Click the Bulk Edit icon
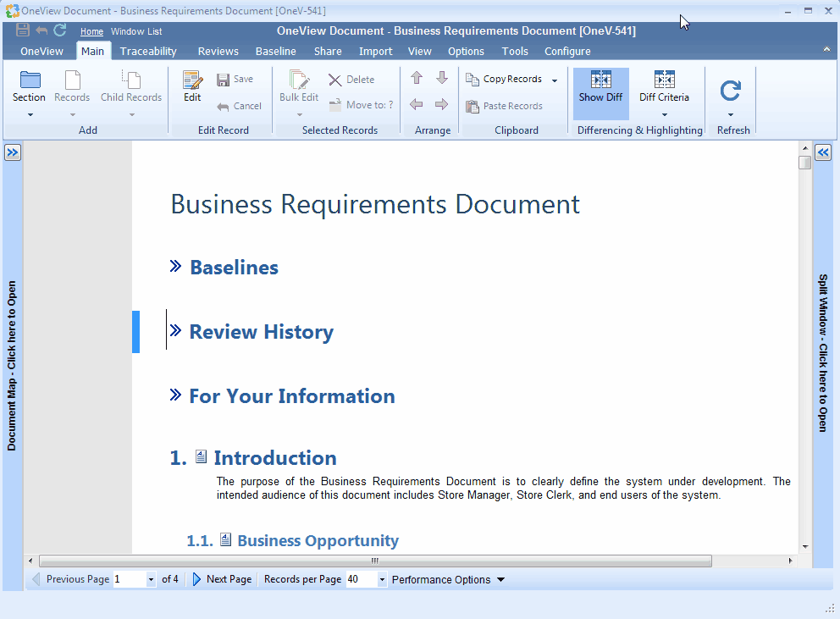This screenshot has width=840, height=619. 299,80
